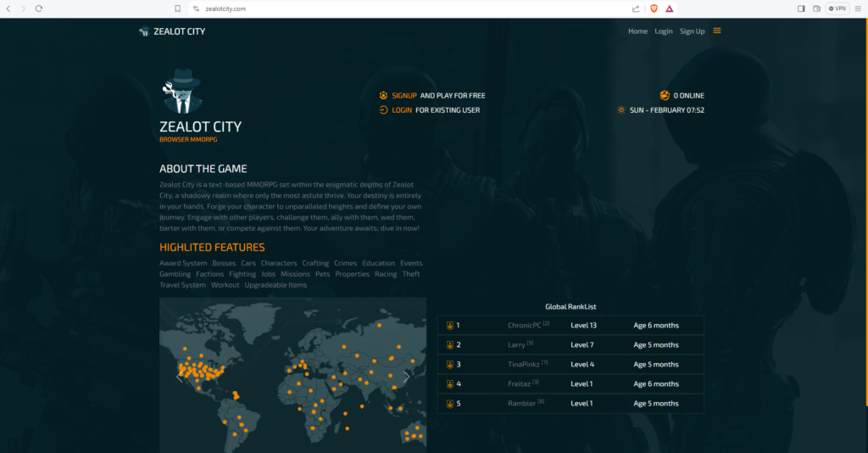Click Cars feature text
Image resolution: width=868 pixels, height=453 pixels.
[x=248, y=263]
